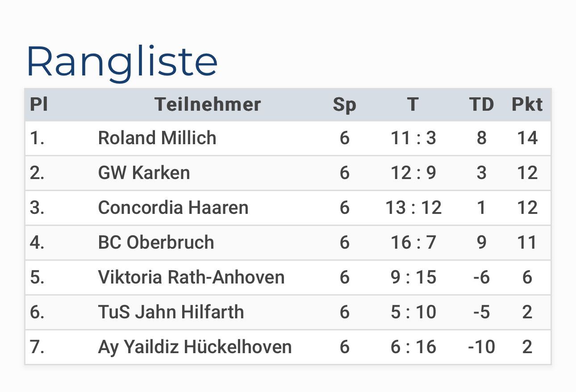Screen dimensions: 576x392
Task: Click the 13 : 12 goals cell
Action: 413,208
